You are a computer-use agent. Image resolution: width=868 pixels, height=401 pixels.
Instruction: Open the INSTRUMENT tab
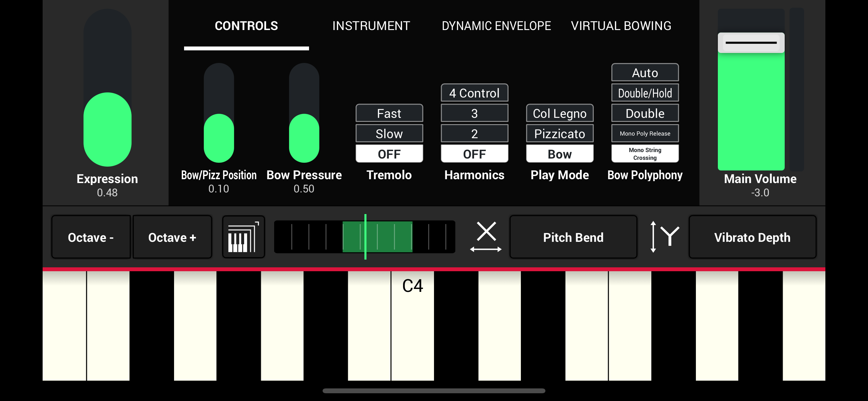371,26
